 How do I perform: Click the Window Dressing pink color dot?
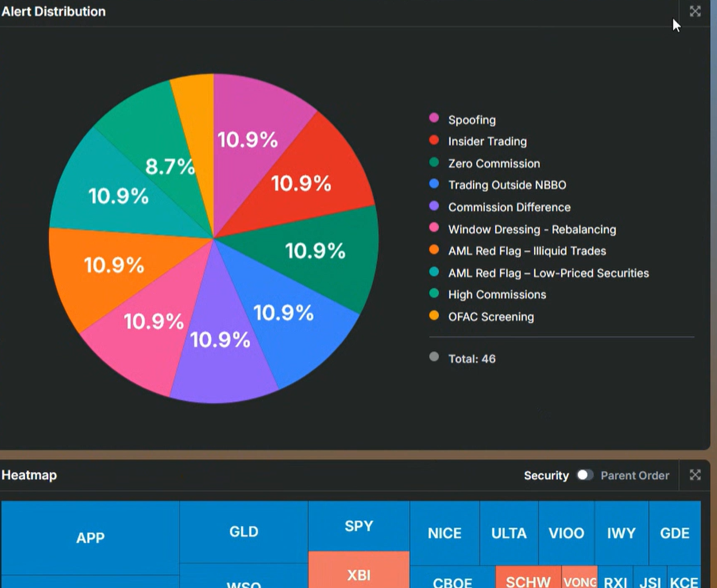pyautogui.click(x=435, y=227)
